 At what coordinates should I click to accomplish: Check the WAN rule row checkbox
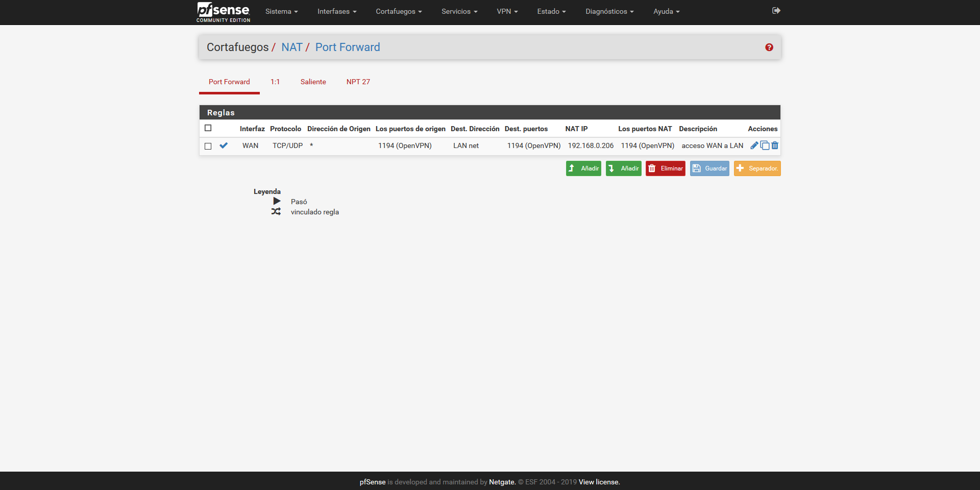pyautogui.click(x=208, y=146)
